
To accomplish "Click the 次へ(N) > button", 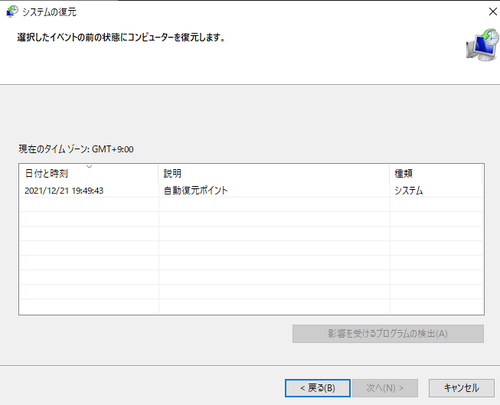I will [385, 388].
